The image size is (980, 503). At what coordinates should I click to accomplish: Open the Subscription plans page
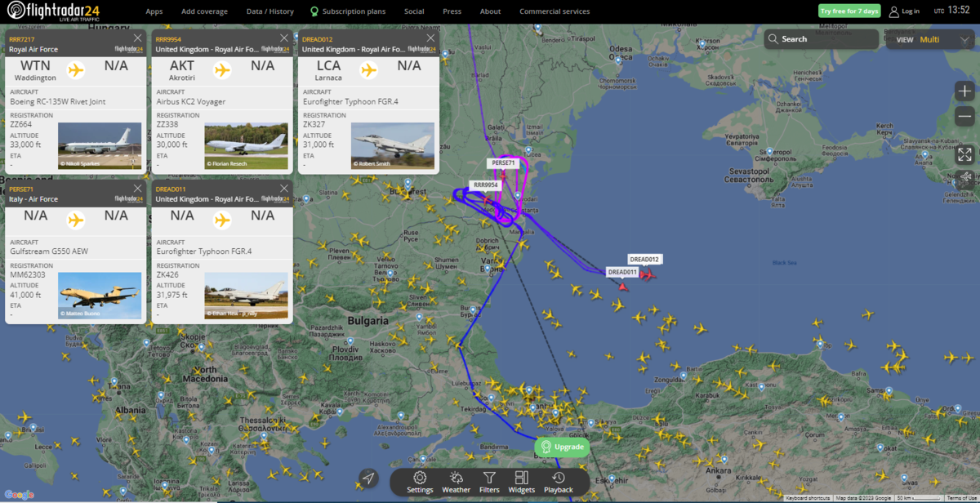coord(354,11)
